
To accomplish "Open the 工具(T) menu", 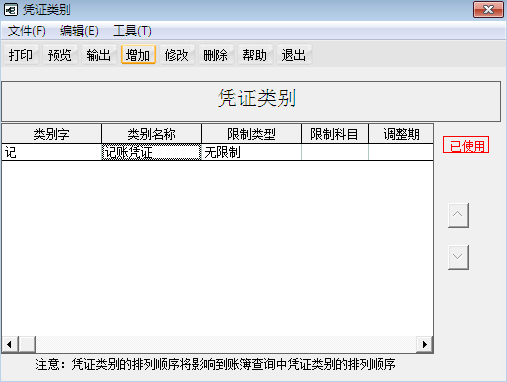I will click(x=132, y=31).
